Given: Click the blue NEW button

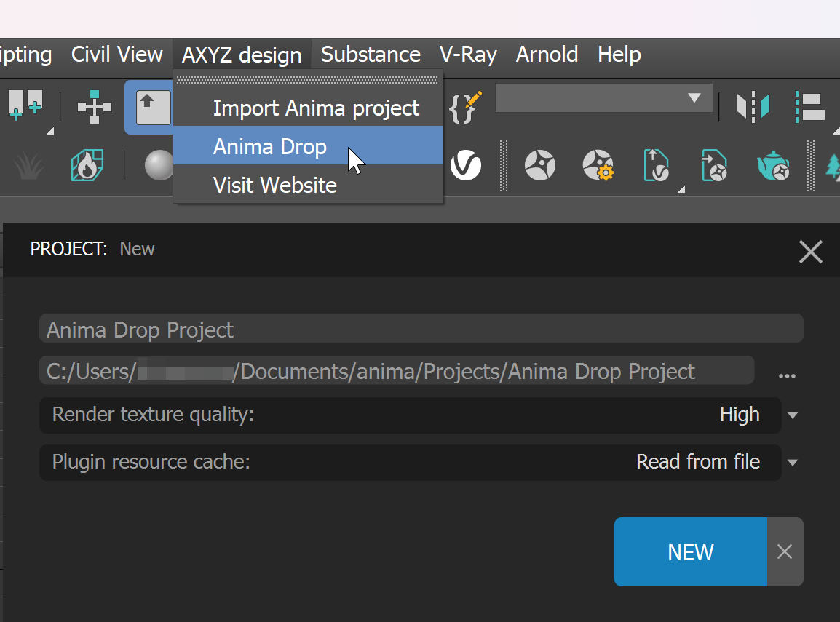Looking at the screenshot, I should [x=691, y=552].
